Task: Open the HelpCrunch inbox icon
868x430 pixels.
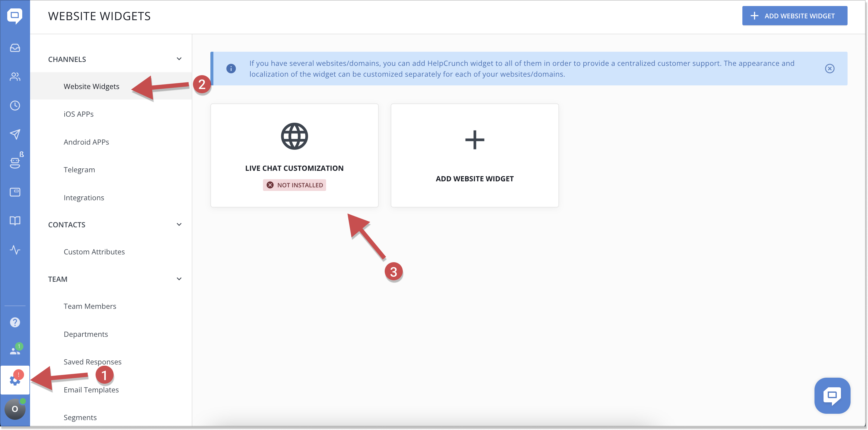Action: pyautogui.click(x=15, y=48)
